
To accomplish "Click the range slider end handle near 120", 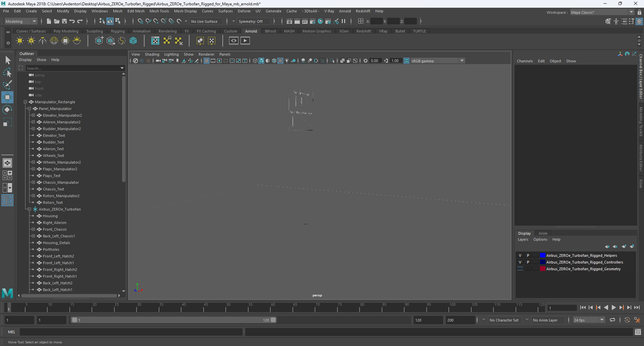I will [x=273, y=320].
